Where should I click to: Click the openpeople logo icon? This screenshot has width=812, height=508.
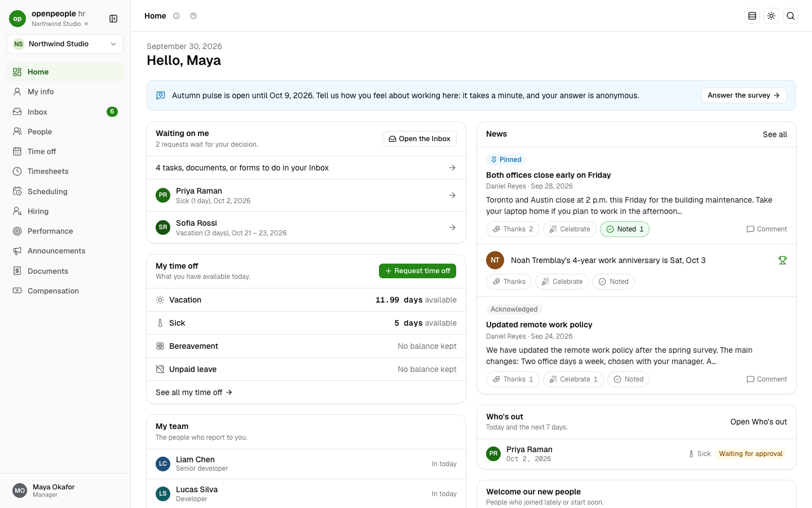pyautogui.click(x=17, y=19)
